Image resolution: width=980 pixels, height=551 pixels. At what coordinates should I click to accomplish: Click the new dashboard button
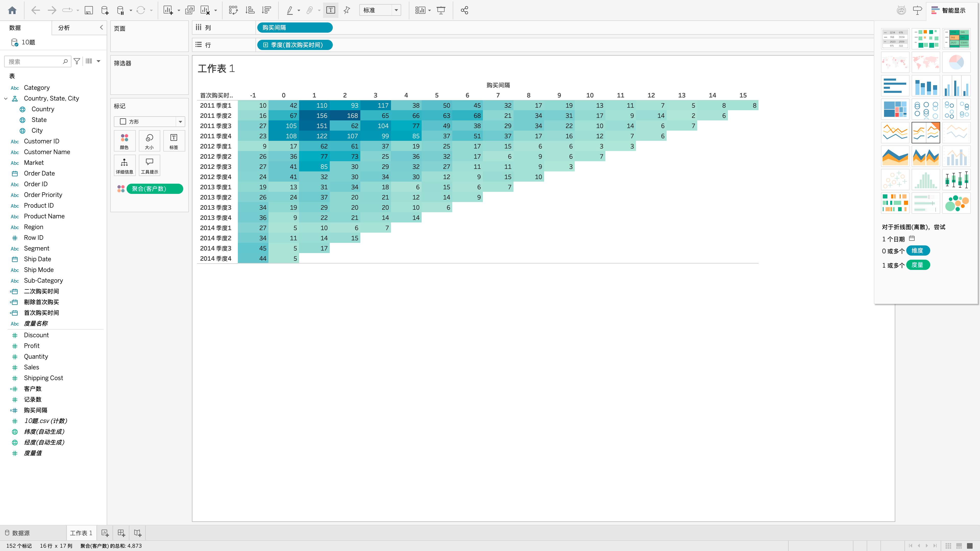coord(121,533)
